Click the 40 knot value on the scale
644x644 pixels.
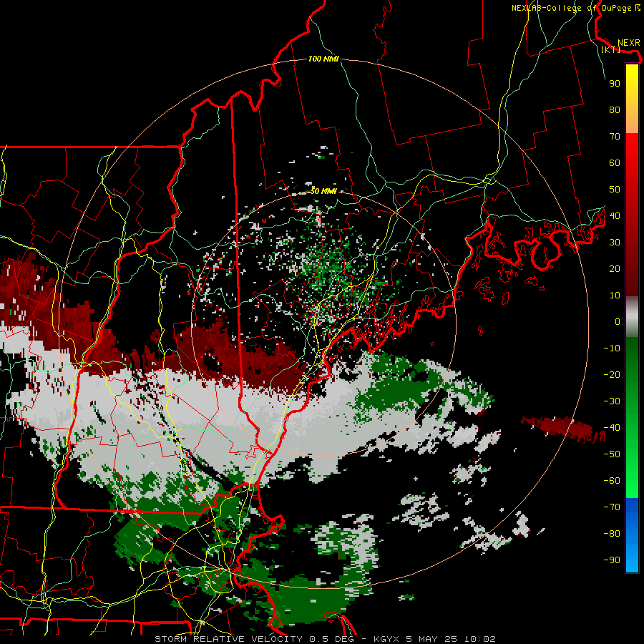(615, 216)
